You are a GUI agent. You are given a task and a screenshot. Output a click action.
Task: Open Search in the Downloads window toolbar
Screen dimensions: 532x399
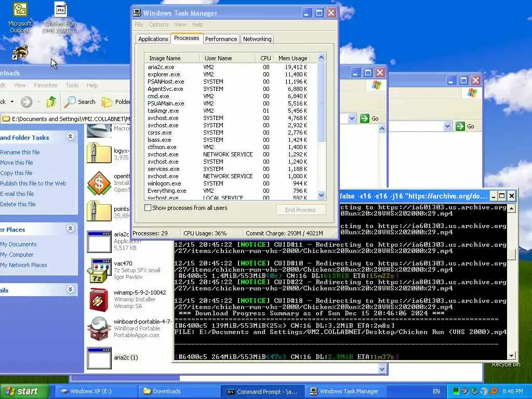[80, 102]
